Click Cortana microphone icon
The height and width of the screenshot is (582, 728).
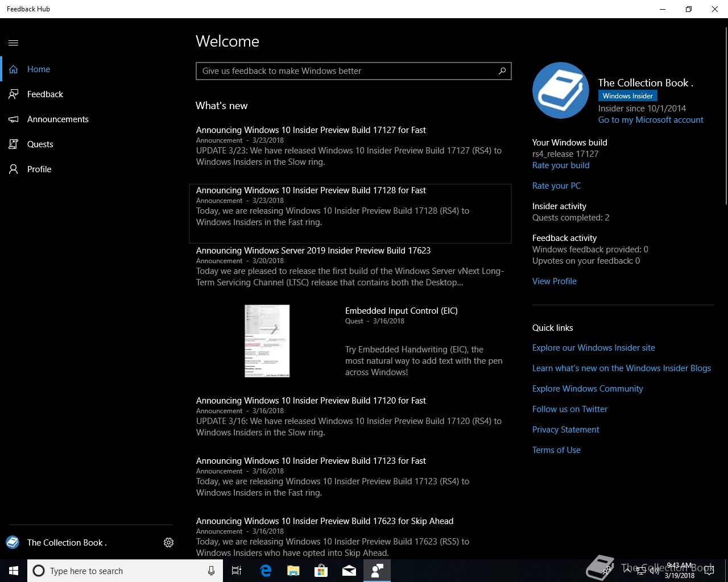(211, 571)
